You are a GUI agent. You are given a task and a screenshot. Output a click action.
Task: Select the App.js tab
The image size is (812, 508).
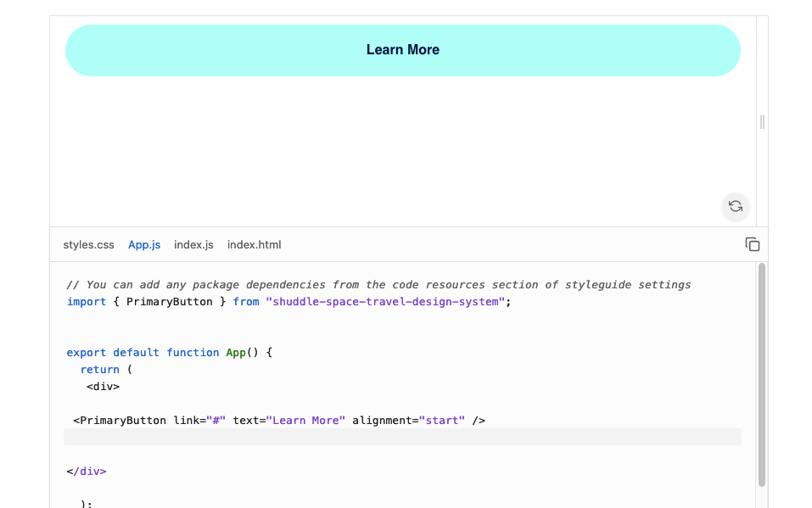coord(144,245)
